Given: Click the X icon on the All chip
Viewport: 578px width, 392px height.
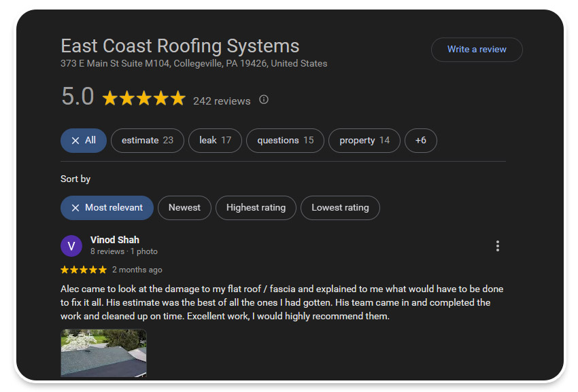Looking at the screenshot, I should coord(75,141).
